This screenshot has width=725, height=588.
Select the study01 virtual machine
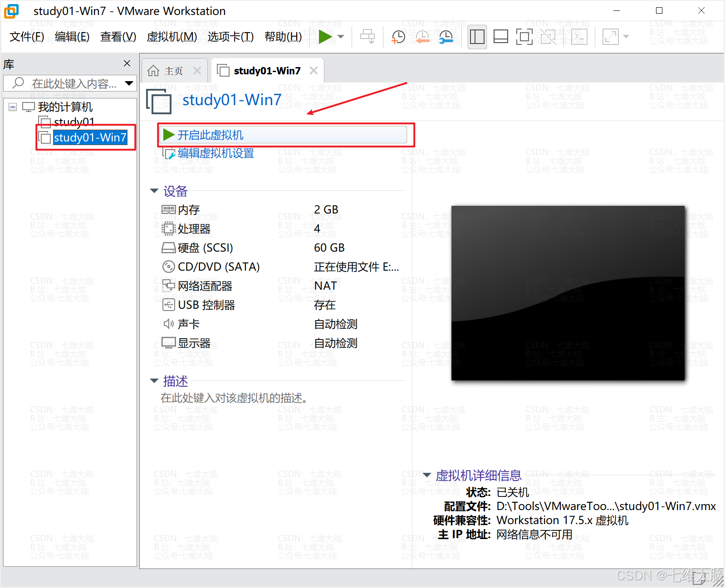tap(74, 122)
